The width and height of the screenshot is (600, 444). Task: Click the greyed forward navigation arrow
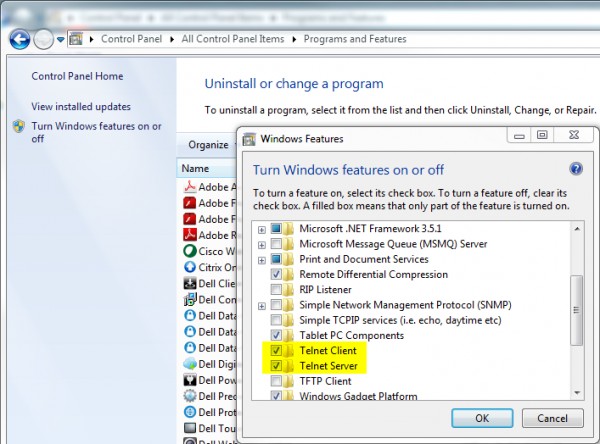click(43, 39)
